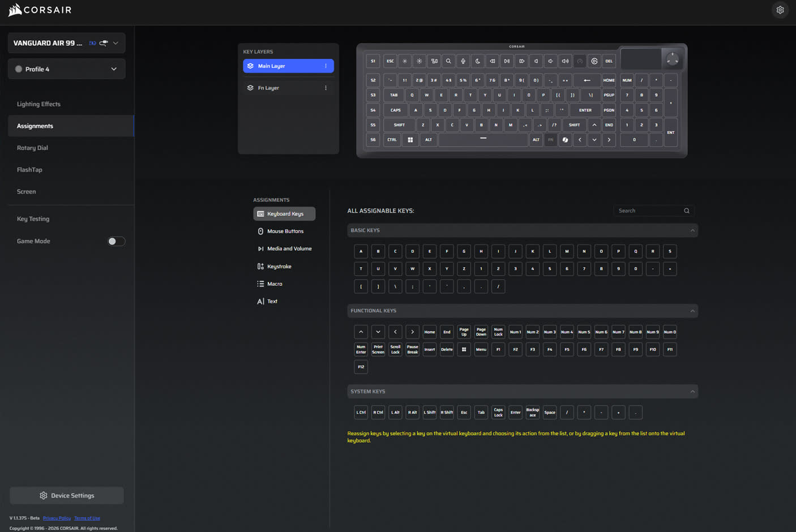Collapse the System Keys section
This screenshot has width=796, height=532.
[692, 392]
